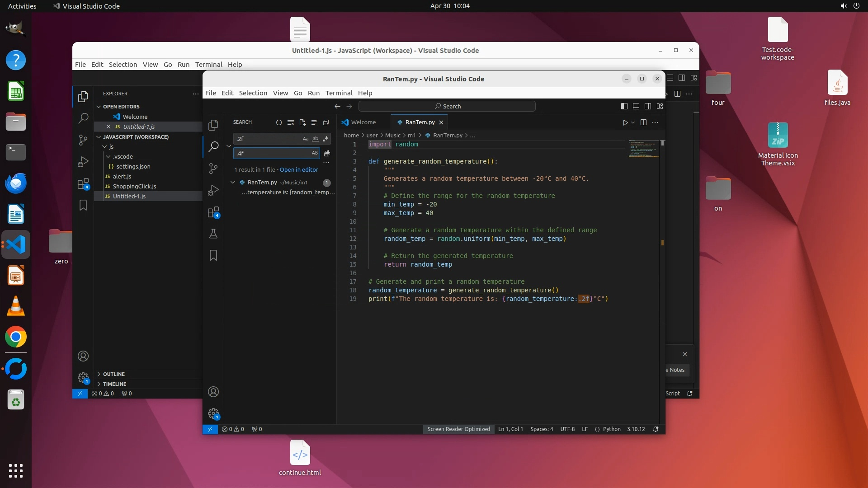Click Python language mode in status bar
This screenshot has height=488, width=868.
(611, 429)
